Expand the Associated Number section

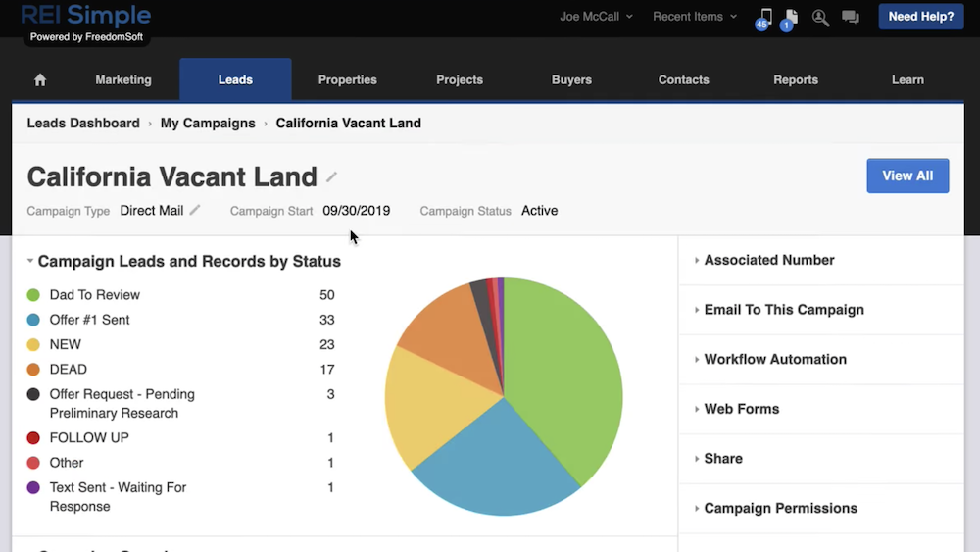click(x=769, y=260)
